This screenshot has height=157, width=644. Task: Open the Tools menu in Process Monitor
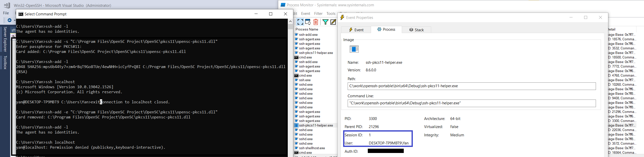(x=331, y=14)
